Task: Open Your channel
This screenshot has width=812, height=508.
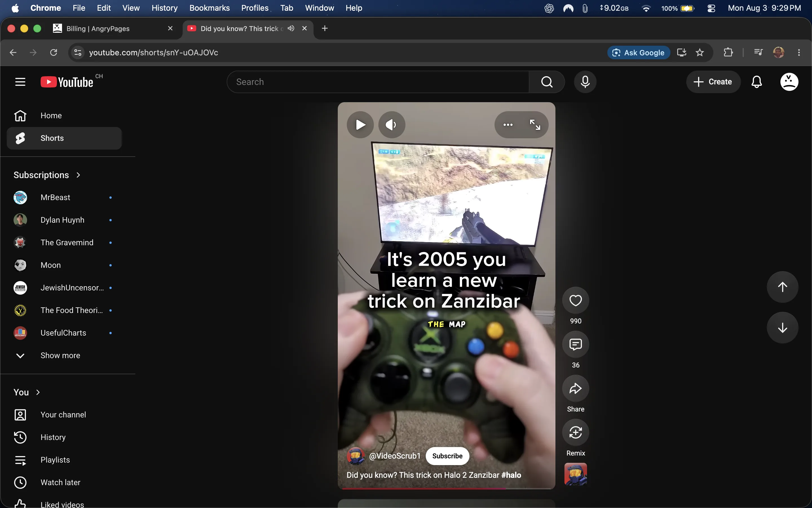Action: (x=64, y=415)
